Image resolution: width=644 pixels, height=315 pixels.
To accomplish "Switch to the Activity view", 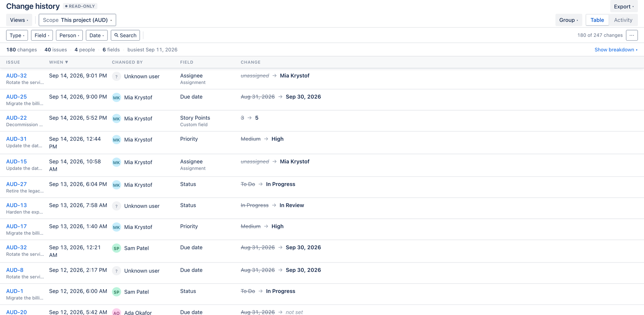I will 623,20.
